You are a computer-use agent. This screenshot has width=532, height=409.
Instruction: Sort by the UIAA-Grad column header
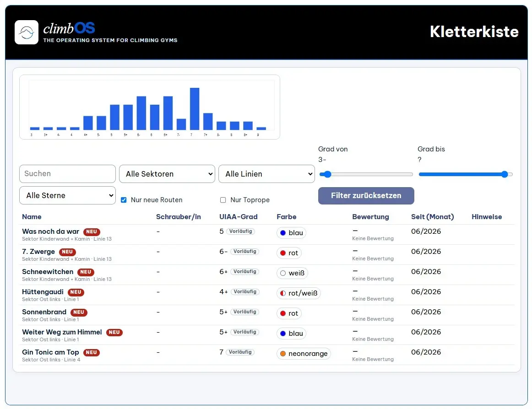point(238,217)
